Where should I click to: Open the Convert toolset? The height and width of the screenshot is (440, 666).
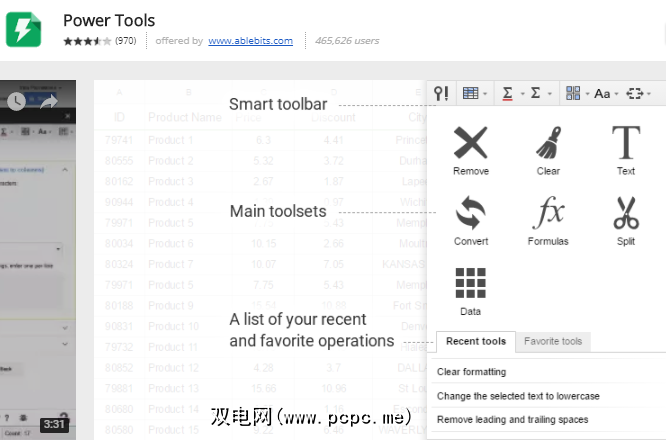click(471, 221)
